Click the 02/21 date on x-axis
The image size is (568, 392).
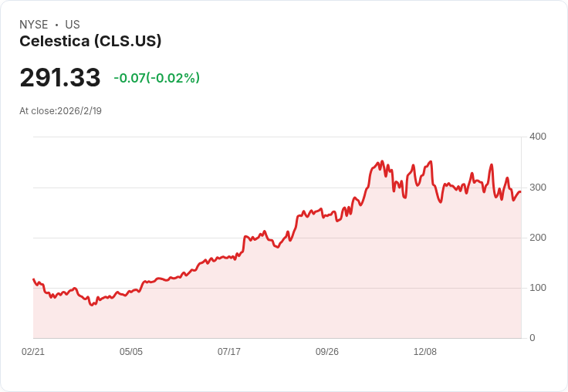coord(33,352)
